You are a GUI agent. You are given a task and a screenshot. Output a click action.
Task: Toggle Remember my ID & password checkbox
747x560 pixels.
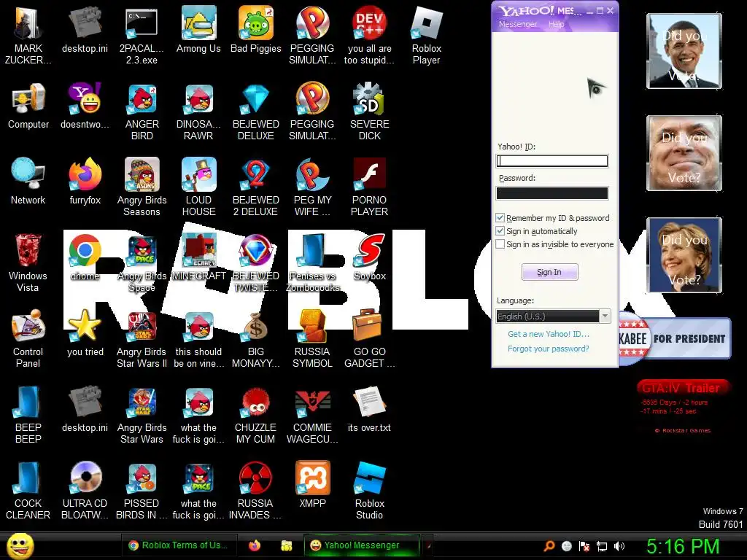(x=500, y=217)
